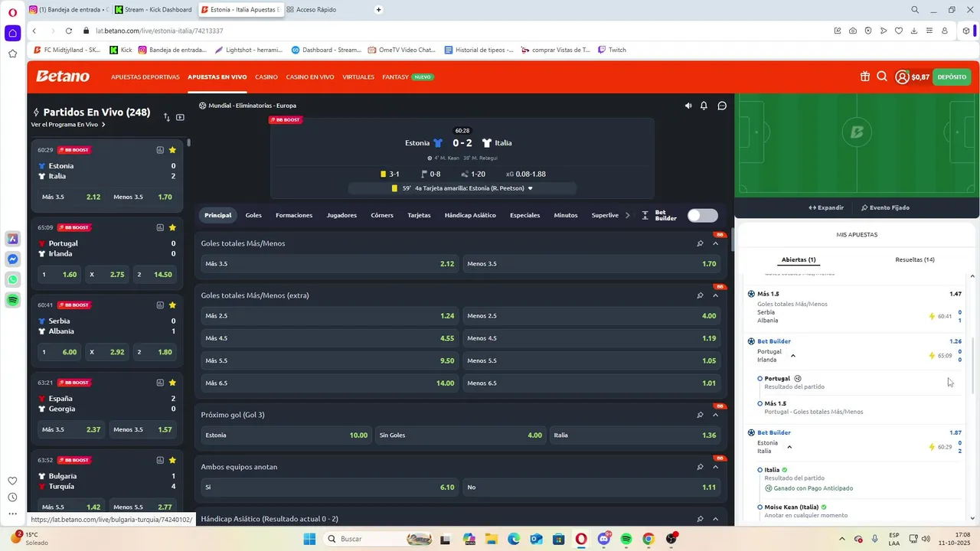Open Casino en Vivo menu

[x=310, y=77]
